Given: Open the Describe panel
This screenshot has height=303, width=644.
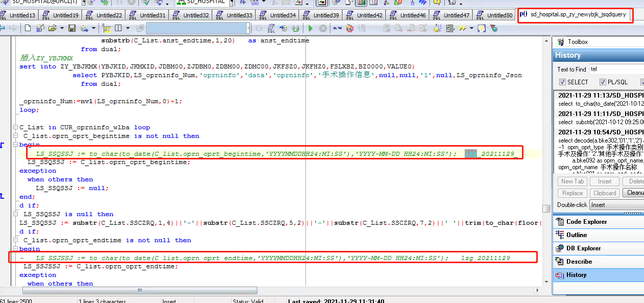Looking at the screenshot, I should tap(598, 262).
